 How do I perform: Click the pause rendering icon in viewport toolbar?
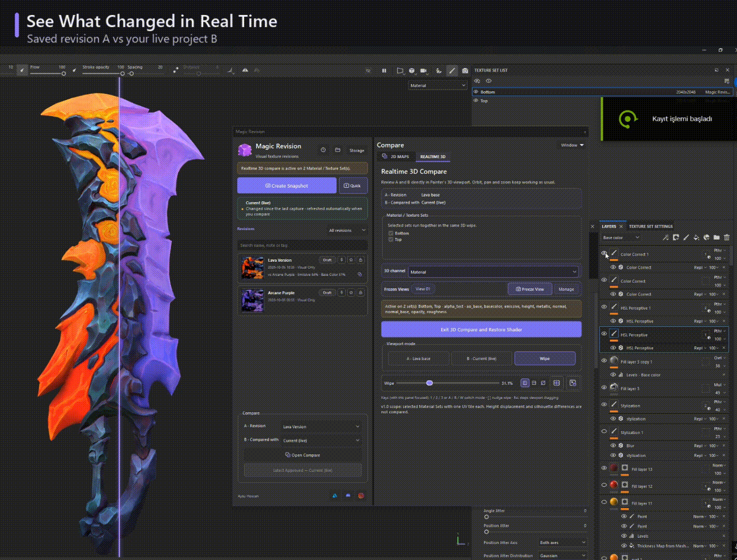[x=384, y=71]
